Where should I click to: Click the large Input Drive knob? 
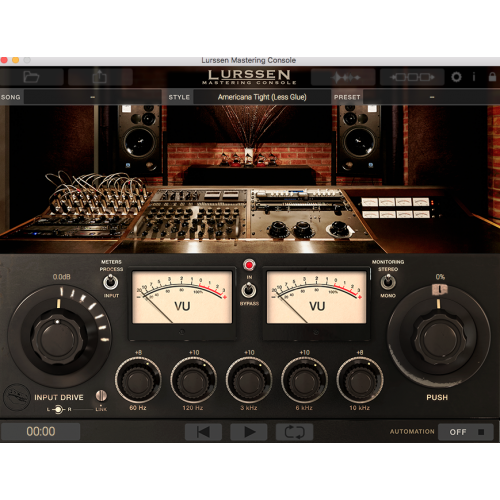click(58, 339)
